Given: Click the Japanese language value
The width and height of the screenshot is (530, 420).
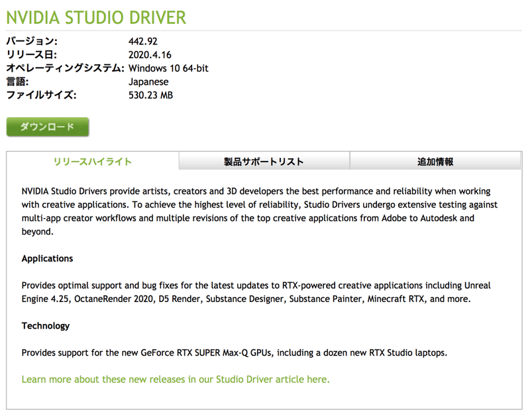Looking at the screenshot, I should 148,81.
